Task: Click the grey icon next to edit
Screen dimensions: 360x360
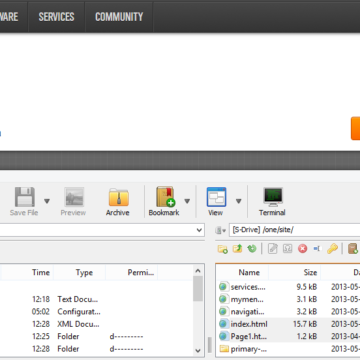Action: click(287, 249)
